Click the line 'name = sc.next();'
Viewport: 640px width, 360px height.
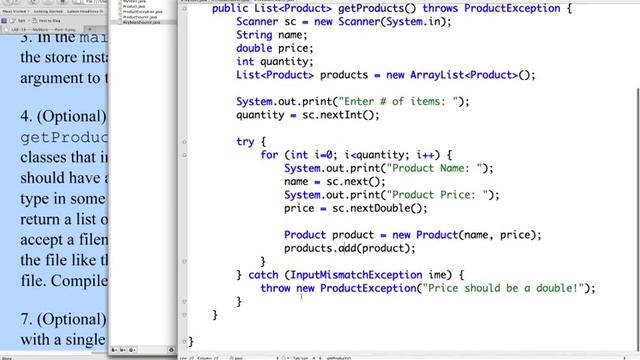tap(335, 182)
